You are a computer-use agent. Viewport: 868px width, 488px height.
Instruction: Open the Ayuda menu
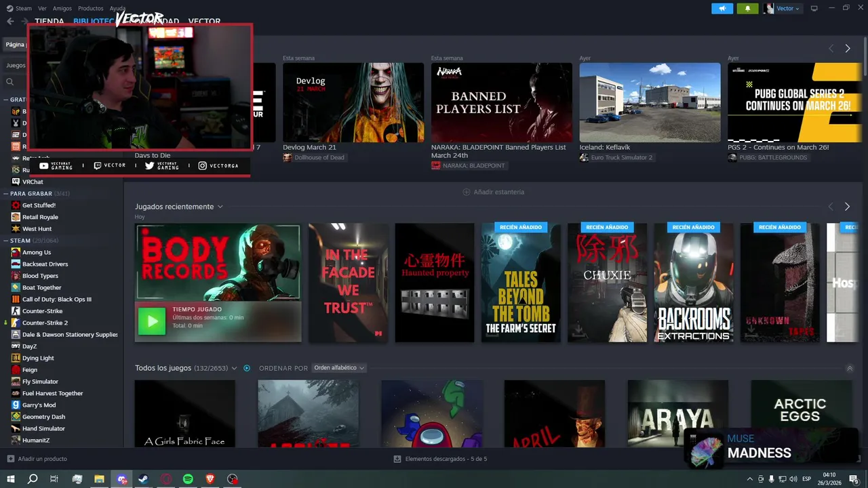click(x=117, y=8)
